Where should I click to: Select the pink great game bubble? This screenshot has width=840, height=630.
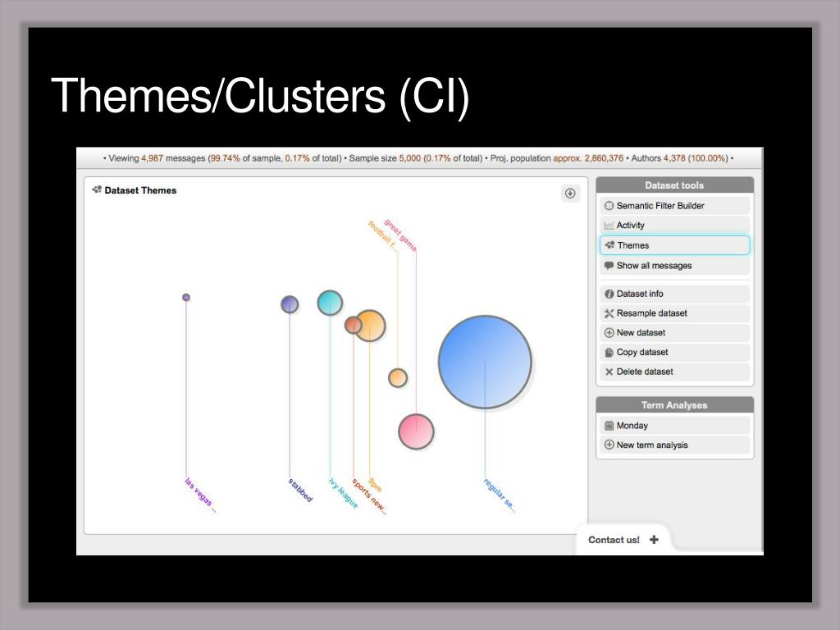416,431
